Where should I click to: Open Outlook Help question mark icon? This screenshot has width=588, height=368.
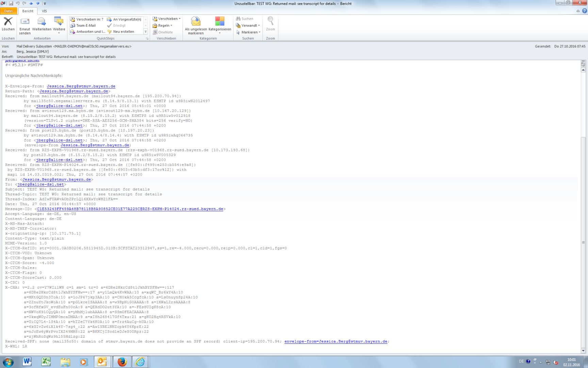pyautogui.click(x=584, y=11)
